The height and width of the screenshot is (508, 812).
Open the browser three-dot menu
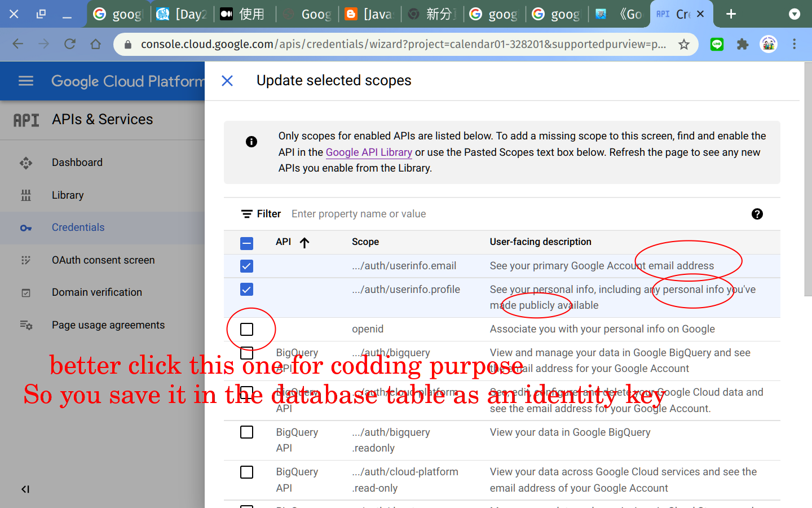coord(795,44)
